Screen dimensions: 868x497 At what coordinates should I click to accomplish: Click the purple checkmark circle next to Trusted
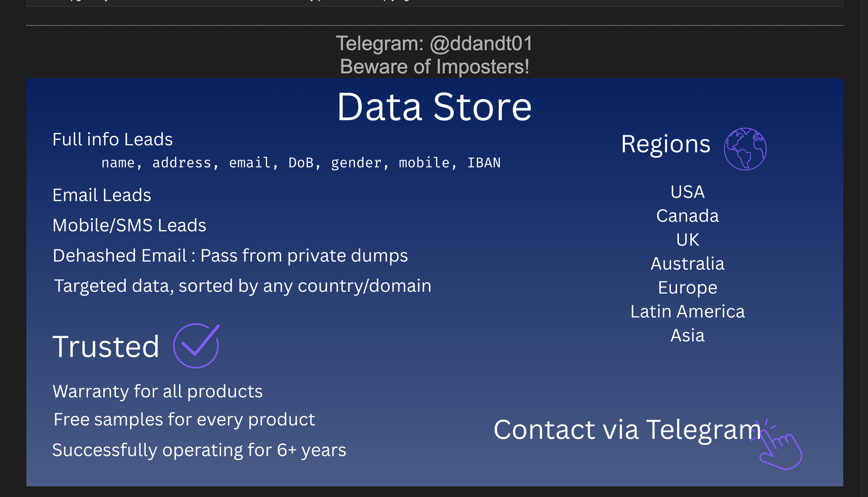(x=196, y=345)
